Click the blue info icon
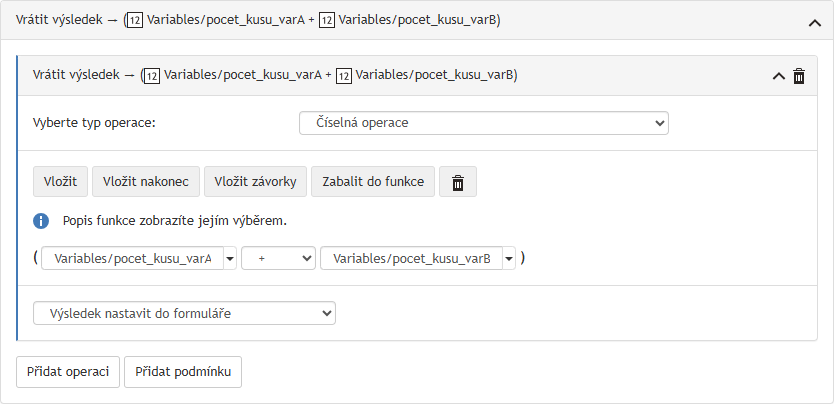834x404 pixels. (41, 221)
